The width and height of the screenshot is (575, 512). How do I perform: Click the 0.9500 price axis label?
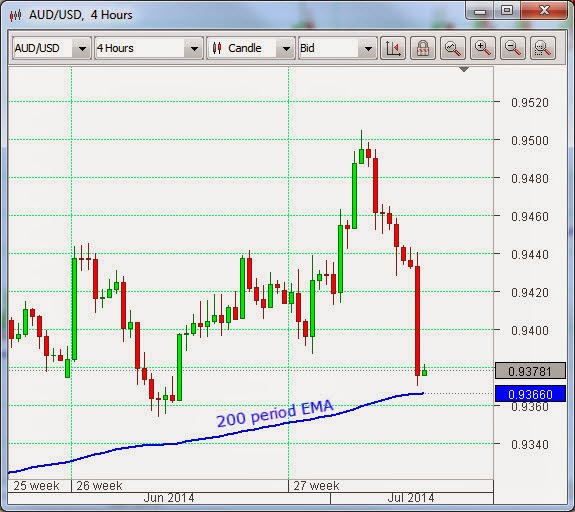(530, 140)
